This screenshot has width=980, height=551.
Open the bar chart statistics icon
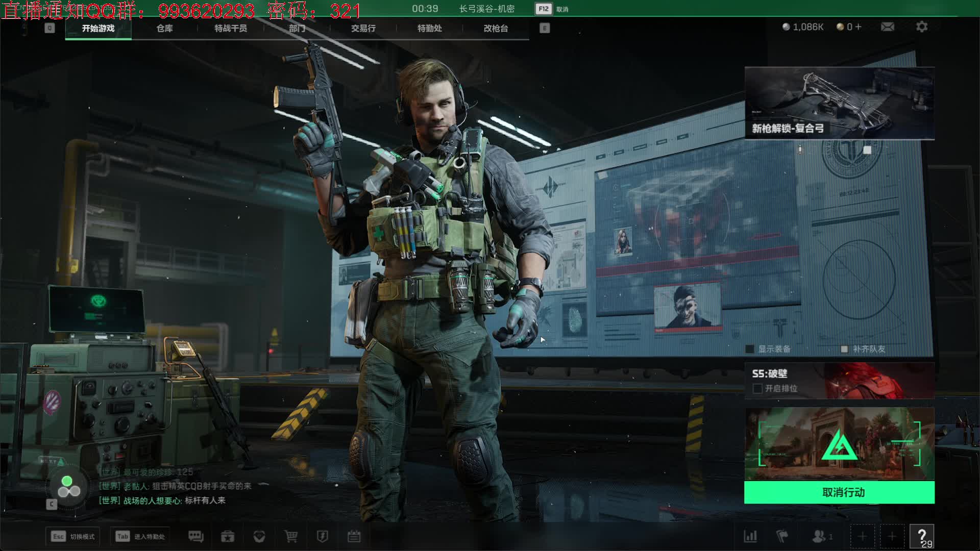[x=750, y=536]
